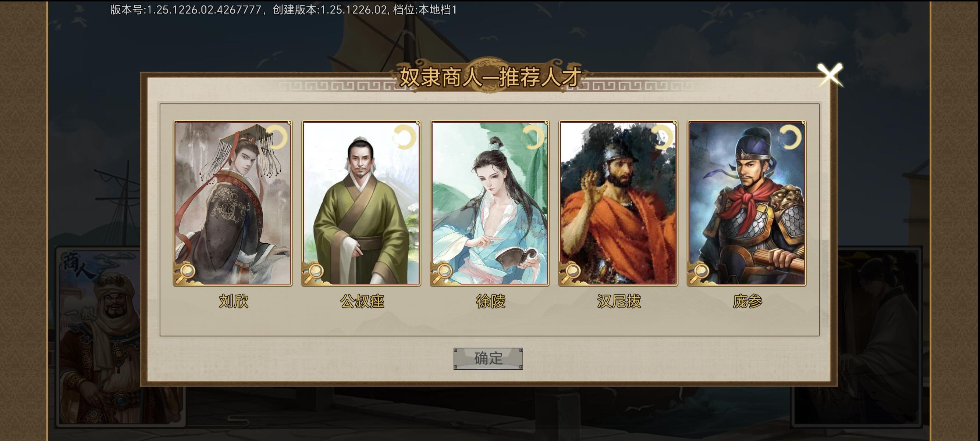Select the 刘欣 character portrait

233,203
